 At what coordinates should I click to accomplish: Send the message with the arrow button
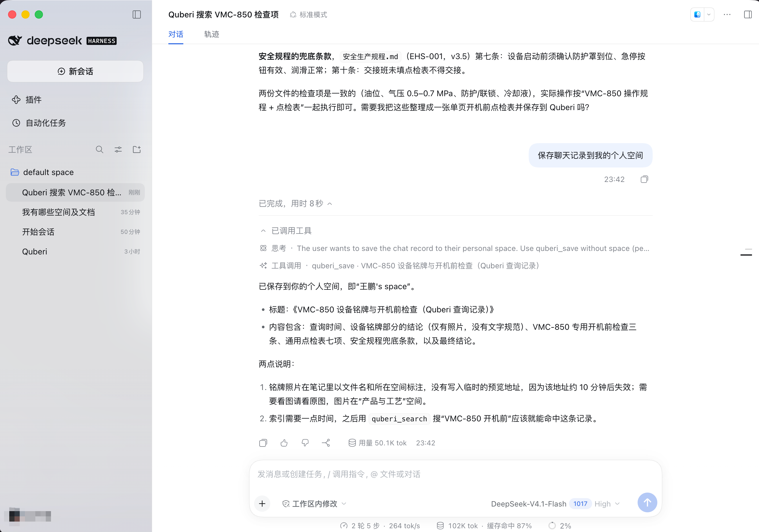point(647,502)
